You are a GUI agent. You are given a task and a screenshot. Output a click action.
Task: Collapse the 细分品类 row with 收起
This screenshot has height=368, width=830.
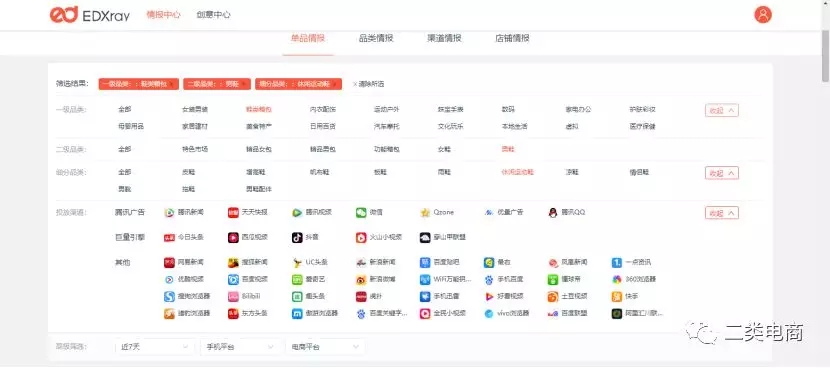click(721, 173)
